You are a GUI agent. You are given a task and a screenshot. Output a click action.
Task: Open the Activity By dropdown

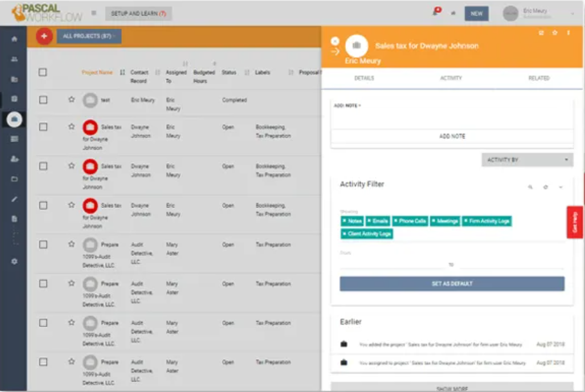(x=527, y=160)
